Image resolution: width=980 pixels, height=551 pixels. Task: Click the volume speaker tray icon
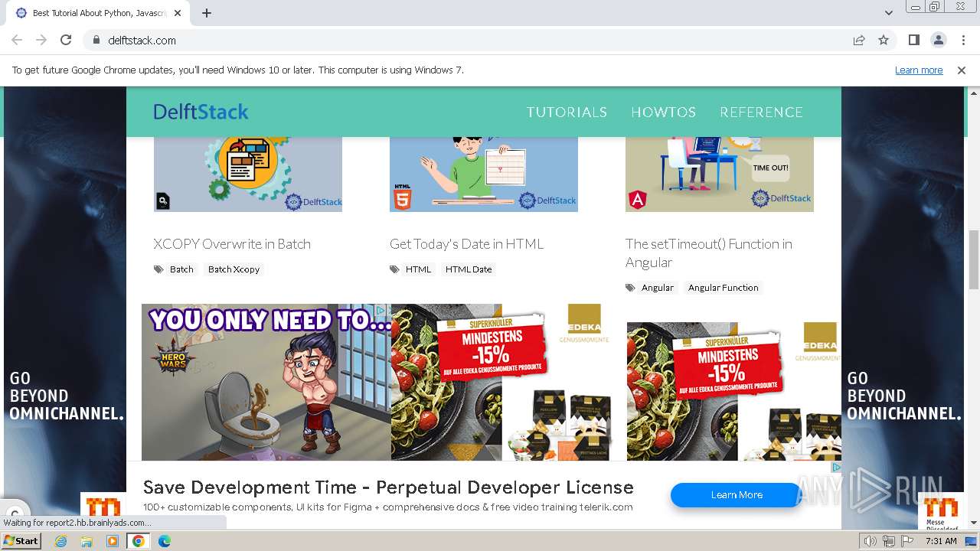[x=871, y=541]
